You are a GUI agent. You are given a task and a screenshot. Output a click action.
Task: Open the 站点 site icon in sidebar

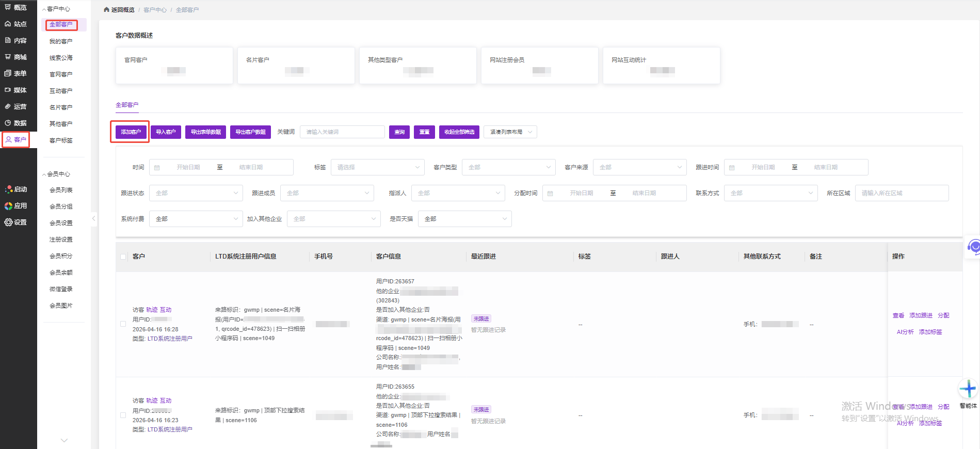click(x=8, y=24)
